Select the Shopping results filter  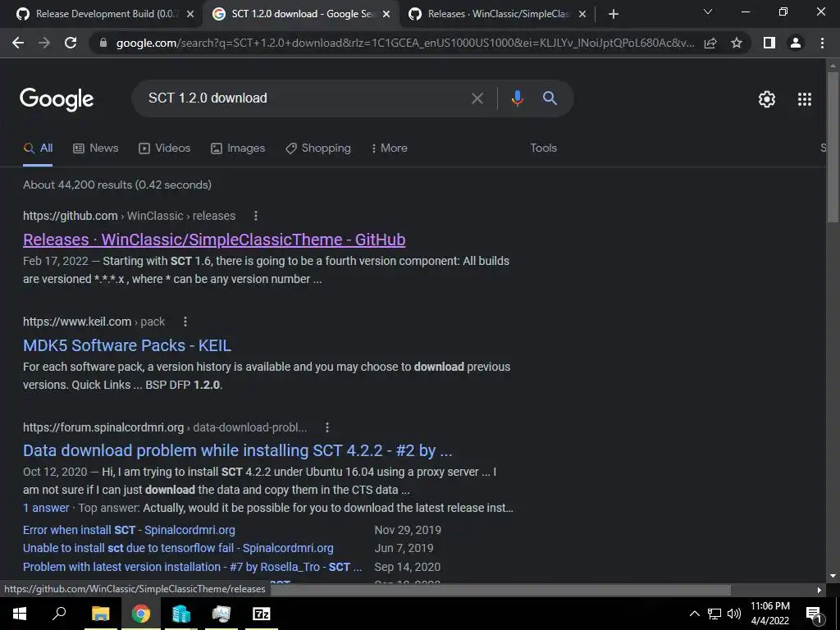318,148
